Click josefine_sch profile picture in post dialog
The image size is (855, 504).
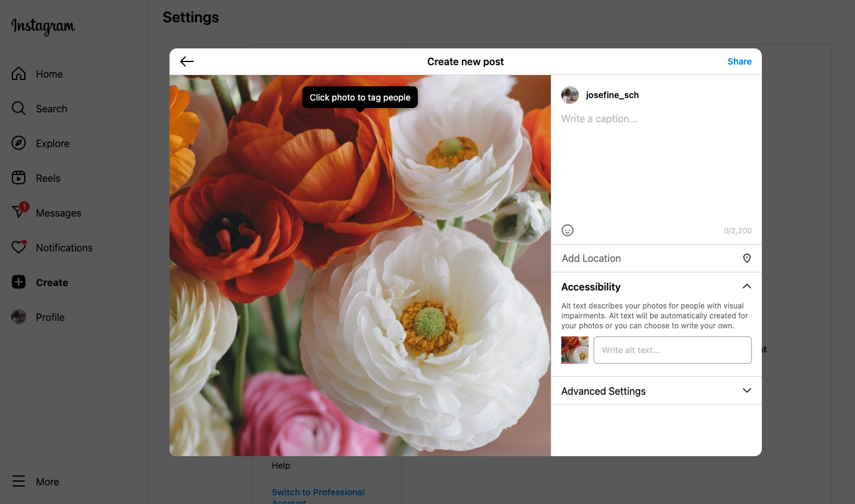(x=570, y=95)
